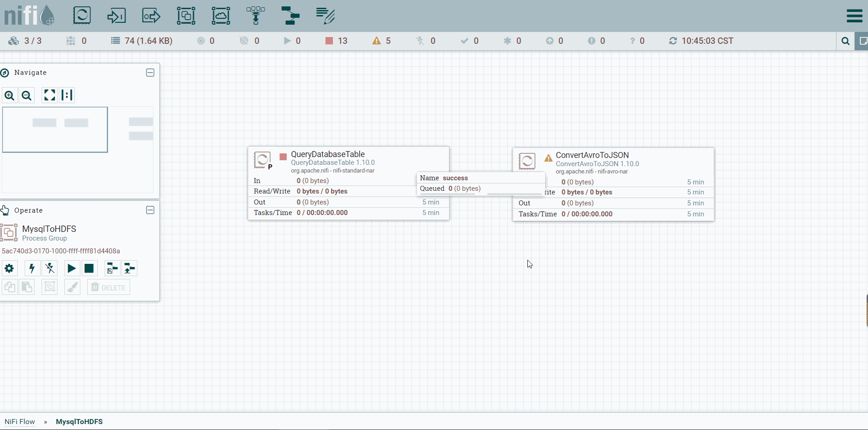Select the Process Group toolbar icon

[x=186, y=16]
